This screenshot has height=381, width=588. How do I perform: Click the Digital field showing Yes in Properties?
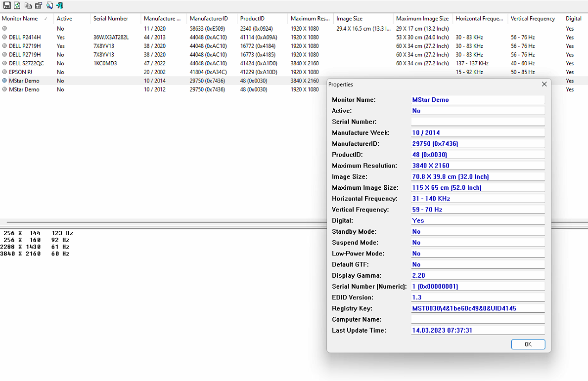tap(478, 221)
